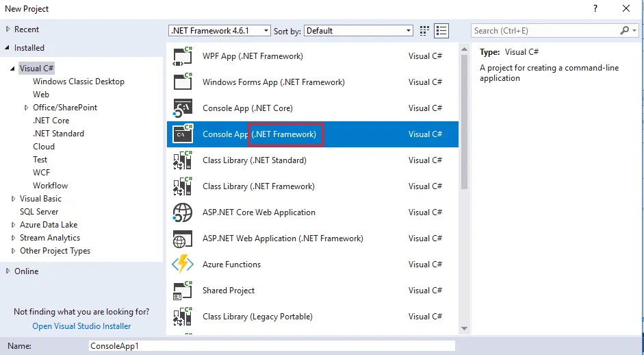Select the Web category
The image size is (644, 355).
[x=41, y=94]
